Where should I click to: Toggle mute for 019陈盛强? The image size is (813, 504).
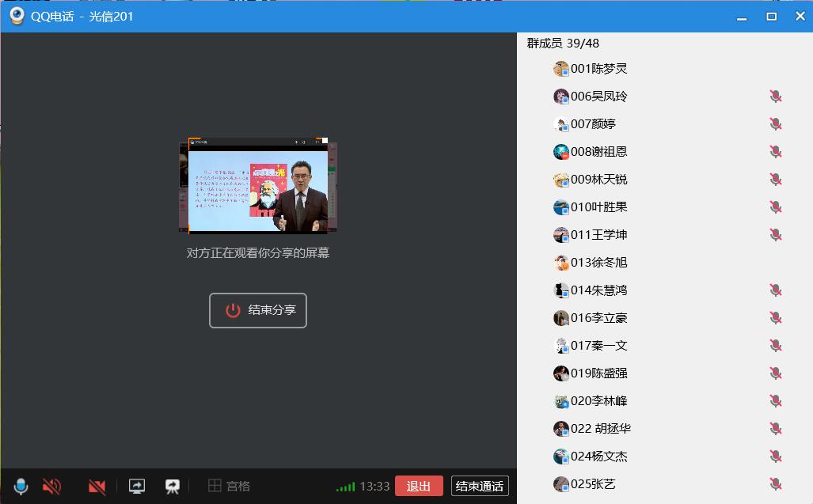point(775,373)
